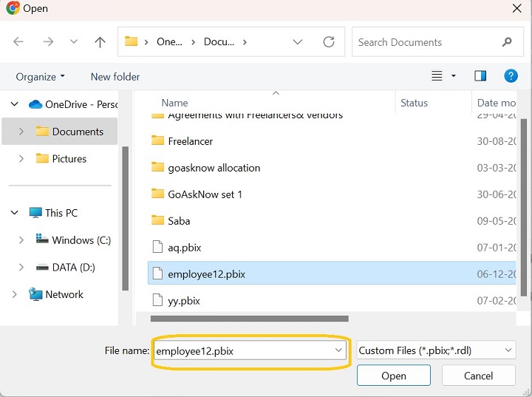Click the Search Documents field
The width and height of the screenshot is (532, 397).
coord(425,42)
